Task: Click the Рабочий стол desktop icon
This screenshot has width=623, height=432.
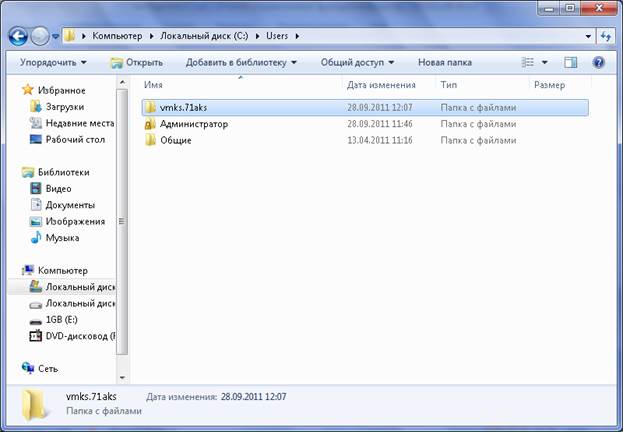Action: pyautogui.click(x=36, y=139)
